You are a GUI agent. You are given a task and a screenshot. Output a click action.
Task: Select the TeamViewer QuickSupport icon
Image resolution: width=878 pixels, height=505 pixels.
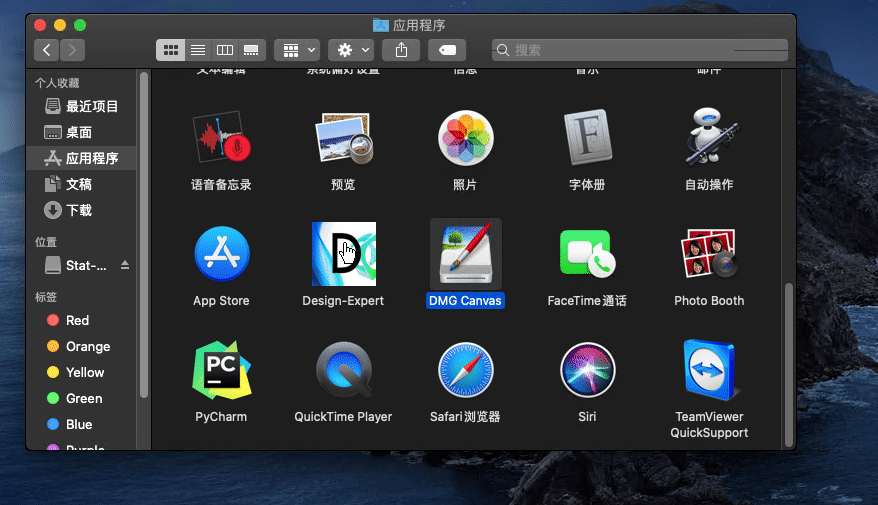[709, 370]
